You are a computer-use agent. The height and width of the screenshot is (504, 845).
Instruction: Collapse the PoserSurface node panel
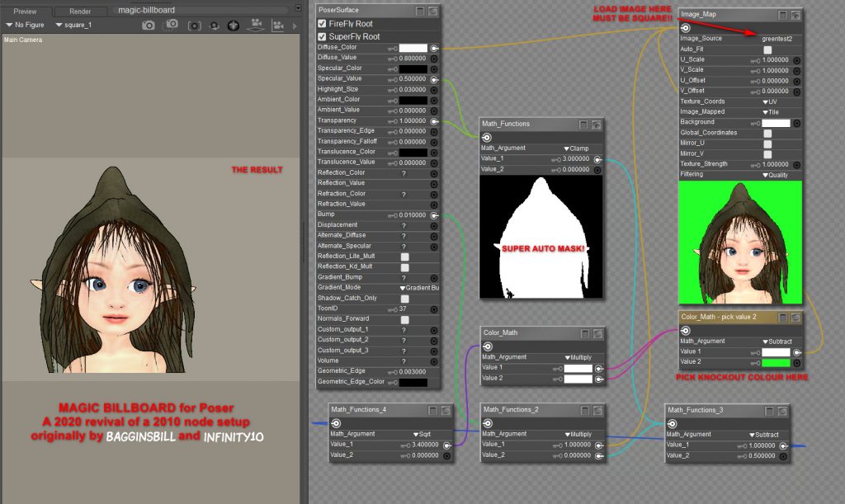click(x=420, y=11)
